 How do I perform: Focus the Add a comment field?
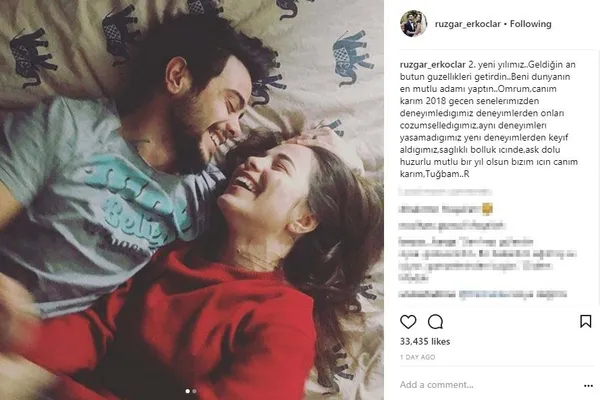490,385
